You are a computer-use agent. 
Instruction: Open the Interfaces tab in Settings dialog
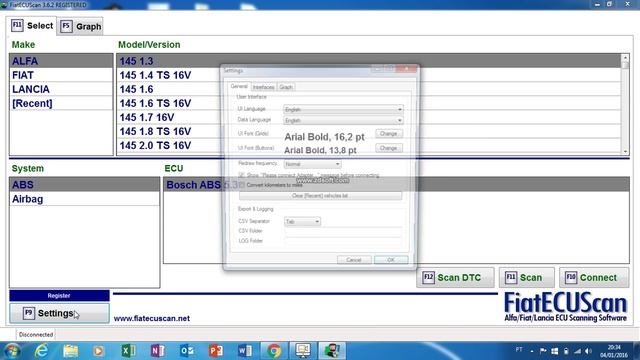click(263, 87)
